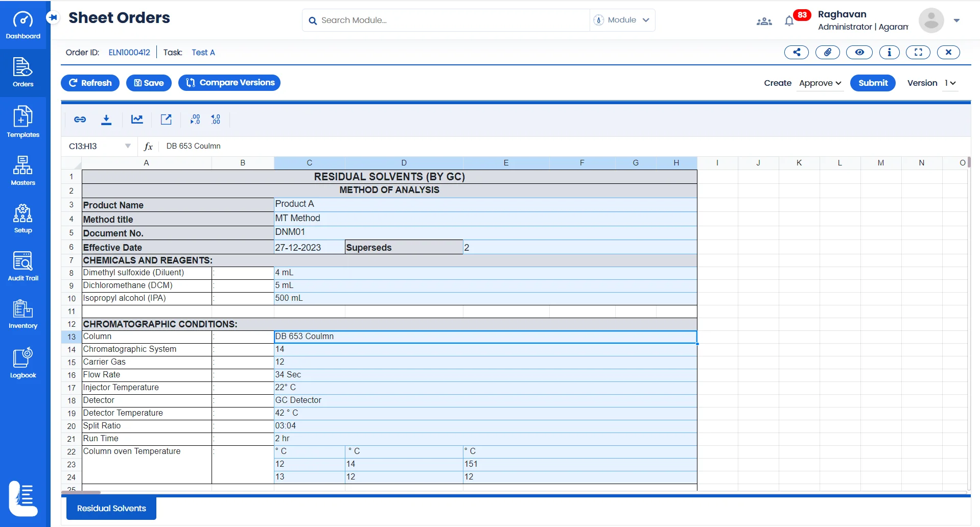Image resolution: width=980 pixels, height=527 pixels.
Task: Click the sidebar pin toggle arrow
Action: point(53,17)
